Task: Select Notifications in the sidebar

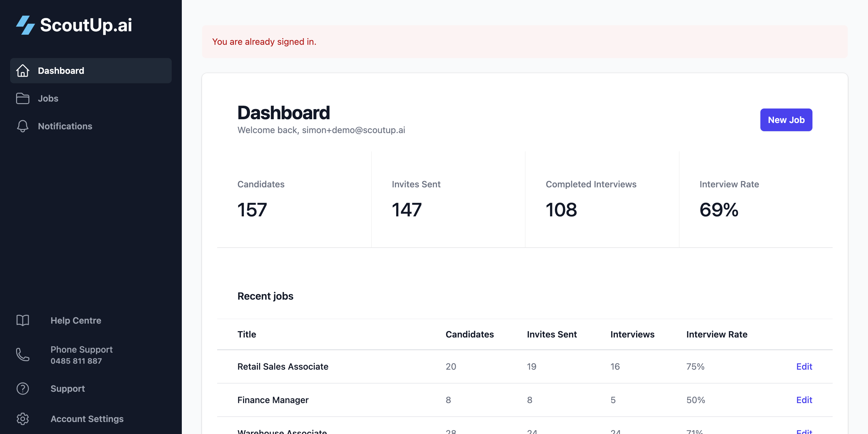Action: (x=65, y=126)
